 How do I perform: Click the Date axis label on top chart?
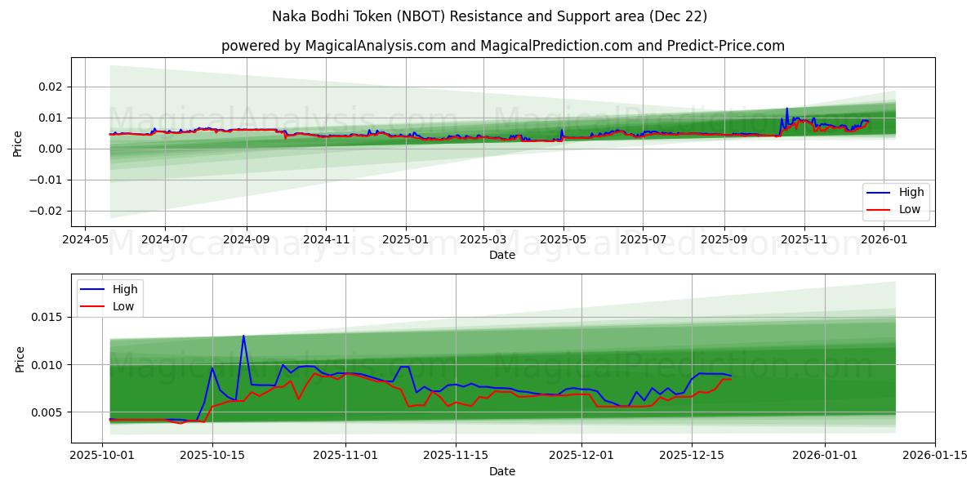pyautogui.click(x=501, y=256)
